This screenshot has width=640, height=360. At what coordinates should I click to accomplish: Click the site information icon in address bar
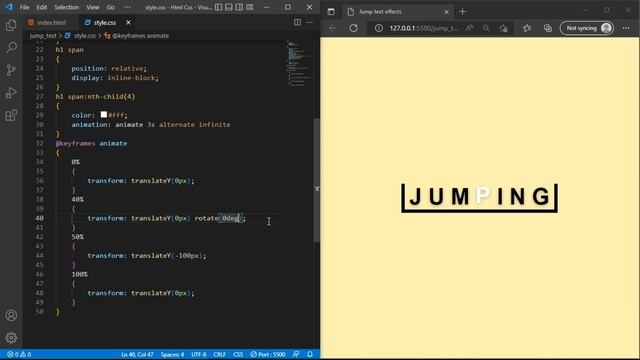coord(379,28)
